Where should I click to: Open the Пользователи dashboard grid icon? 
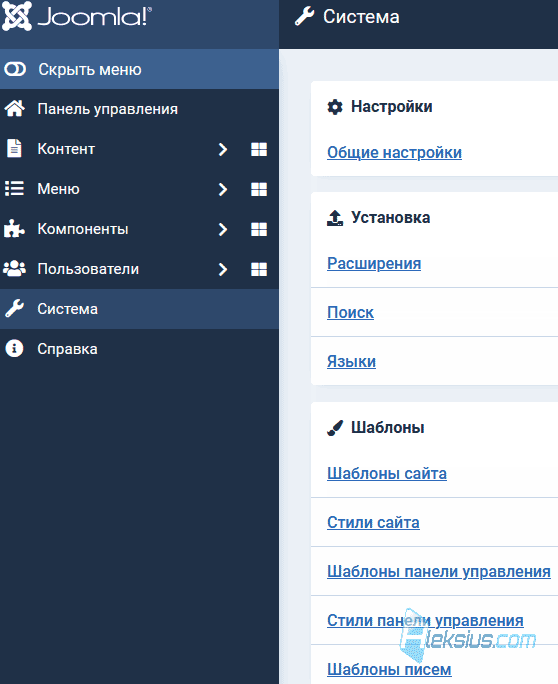point(259,269)
